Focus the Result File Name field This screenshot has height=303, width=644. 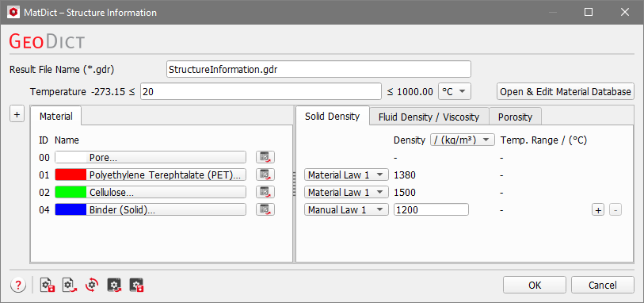click(318, 69)
